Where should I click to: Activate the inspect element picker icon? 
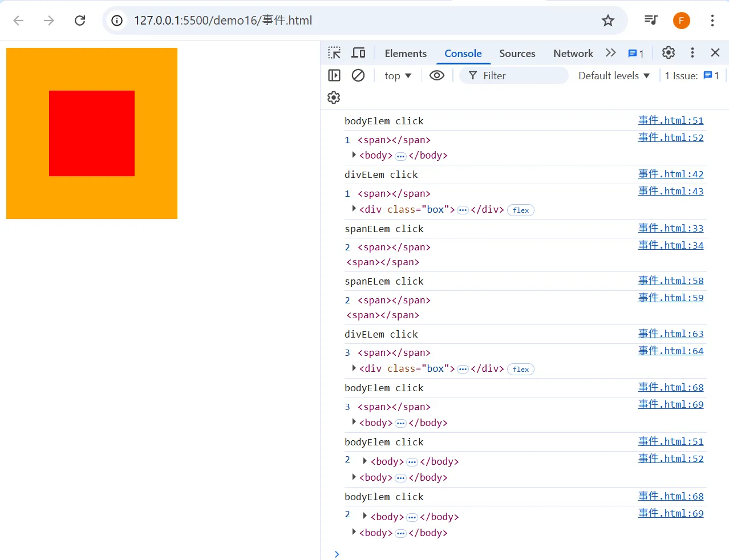pyautogui.click(x=334, y=53)
